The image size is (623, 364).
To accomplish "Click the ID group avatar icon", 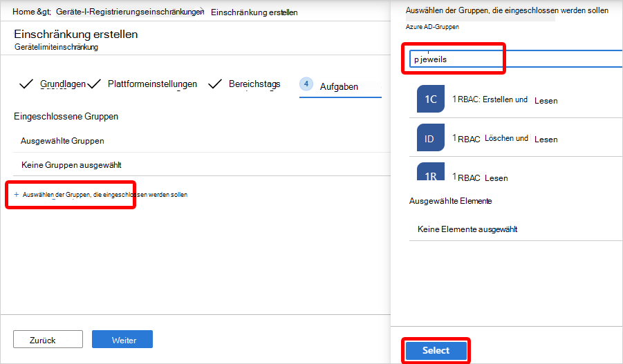I will (x=430, y=137).
